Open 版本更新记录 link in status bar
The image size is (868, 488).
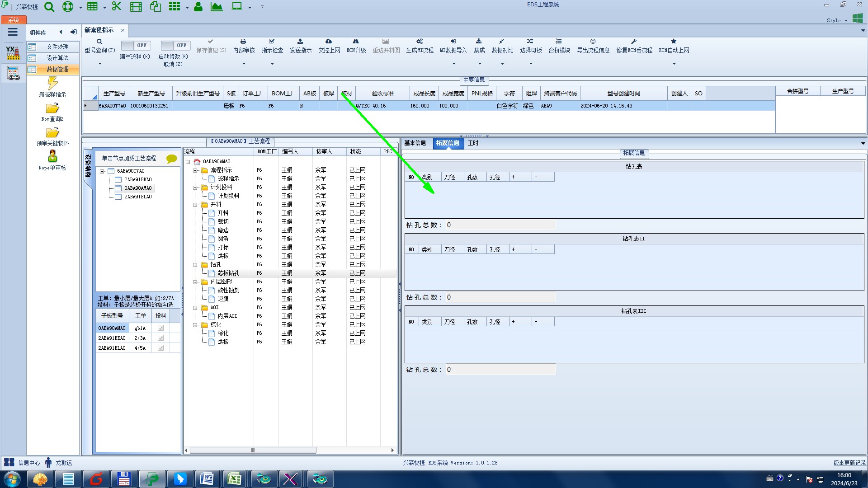click(849, 463)
